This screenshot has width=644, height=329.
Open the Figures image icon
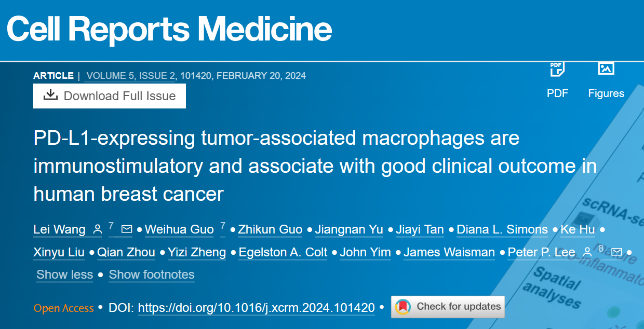[x=606, y=68]
